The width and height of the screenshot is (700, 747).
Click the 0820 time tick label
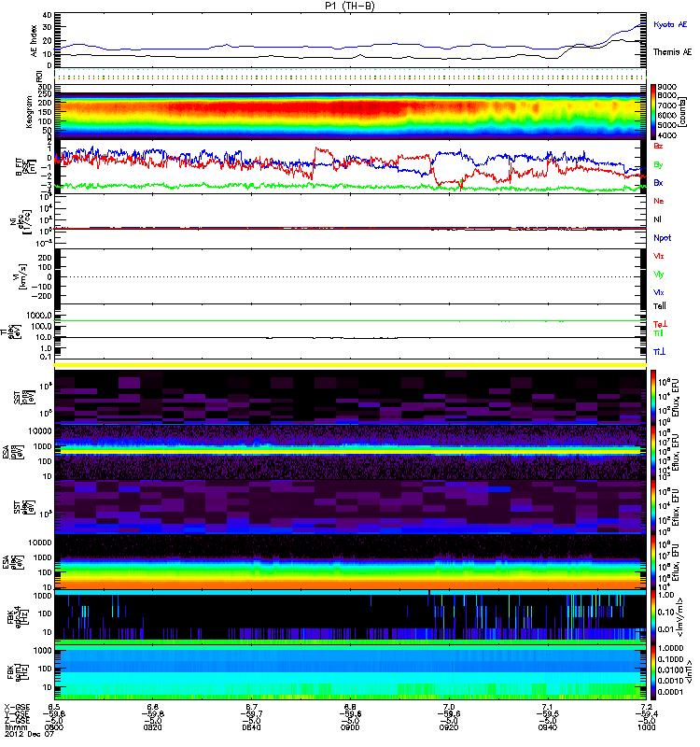point(152,727)
